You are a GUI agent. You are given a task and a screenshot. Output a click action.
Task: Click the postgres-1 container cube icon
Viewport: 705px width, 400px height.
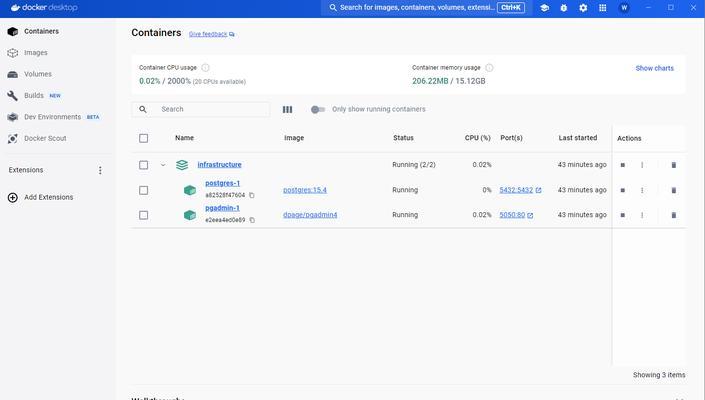click(190, 190)
